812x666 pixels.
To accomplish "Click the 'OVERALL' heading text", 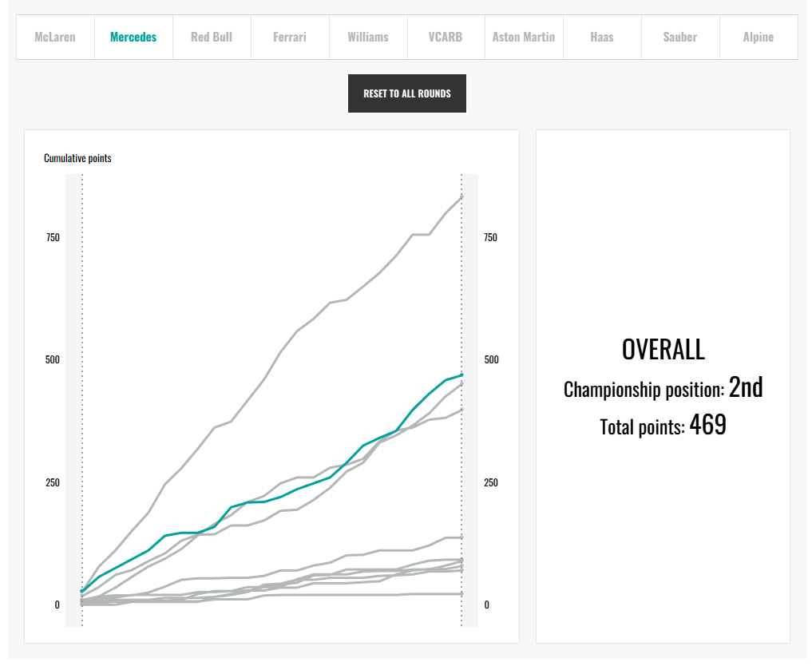I will click(x=663, y=350).
